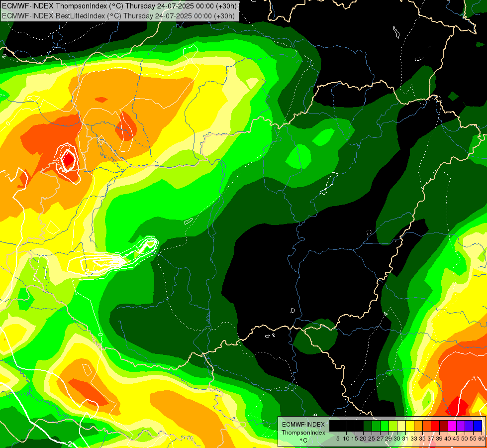Click the legend scale value 40
Image resolution: width=487 pixels, height=448 pixels.
point(448,439)
